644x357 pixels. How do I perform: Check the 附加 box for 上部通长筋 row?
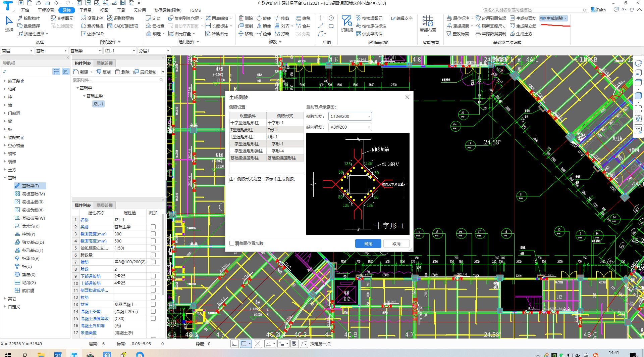click(153, 283)
